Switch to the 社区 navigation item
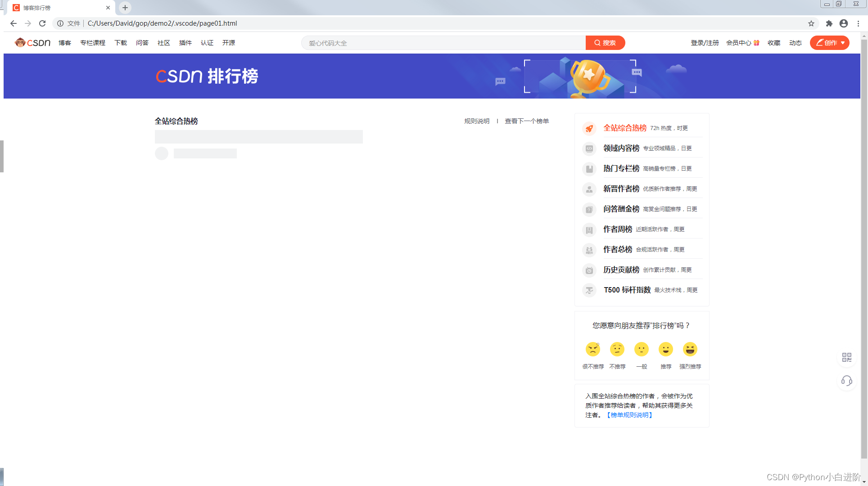The height and width of the screenshot is (486, 868). click(x=163, y=43)
